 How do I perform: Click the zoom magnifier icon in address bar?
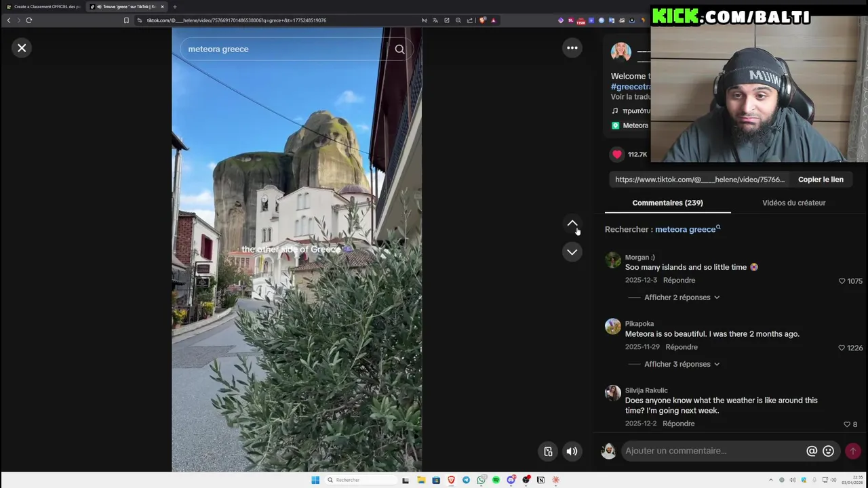click(x=458, y=20)
